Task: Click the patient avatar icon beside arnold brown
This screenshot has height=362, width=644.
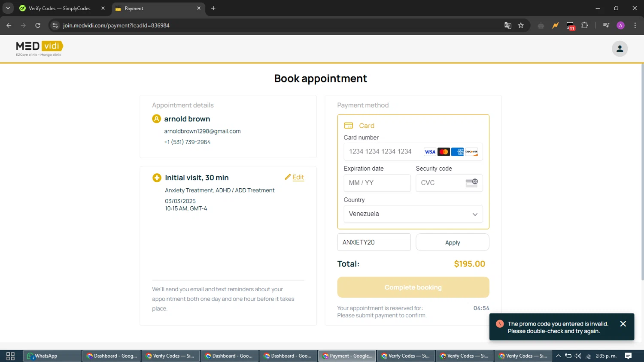Action: click(x=157, y=119)
